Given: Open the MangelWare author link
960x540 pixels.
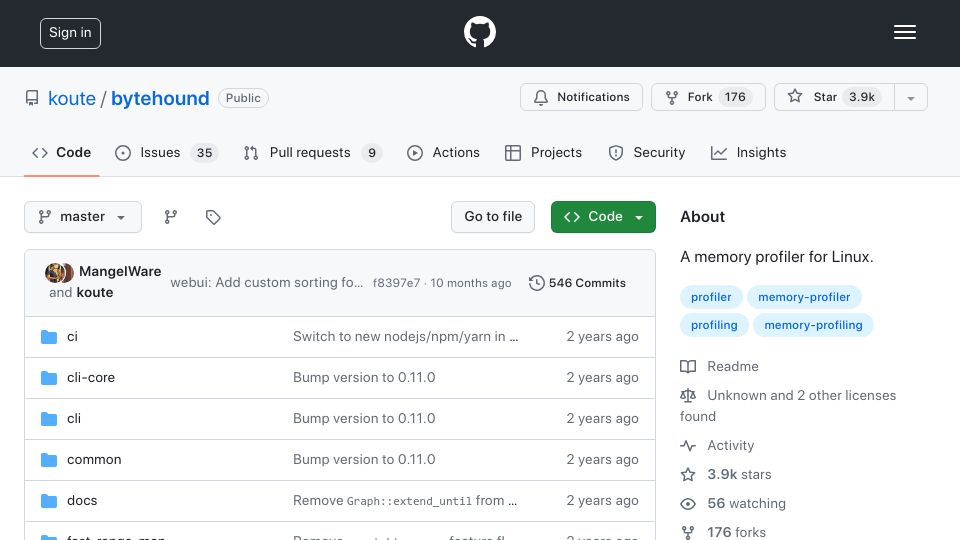Looking at the screenshot, I should [x=120, y=271].
